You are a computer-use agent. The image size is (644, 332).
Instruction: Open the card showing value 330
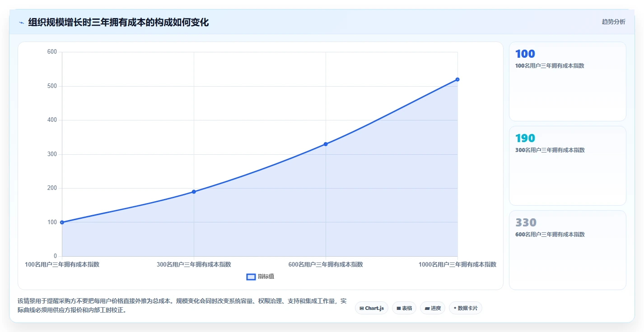(x=568, y=250)
